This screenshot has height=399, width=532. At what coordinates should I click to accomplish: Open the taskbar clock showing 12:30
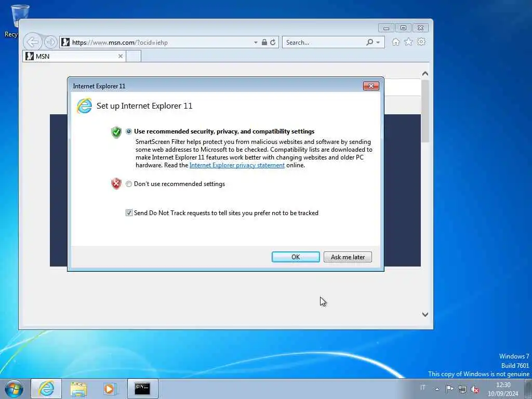point(503,389)
